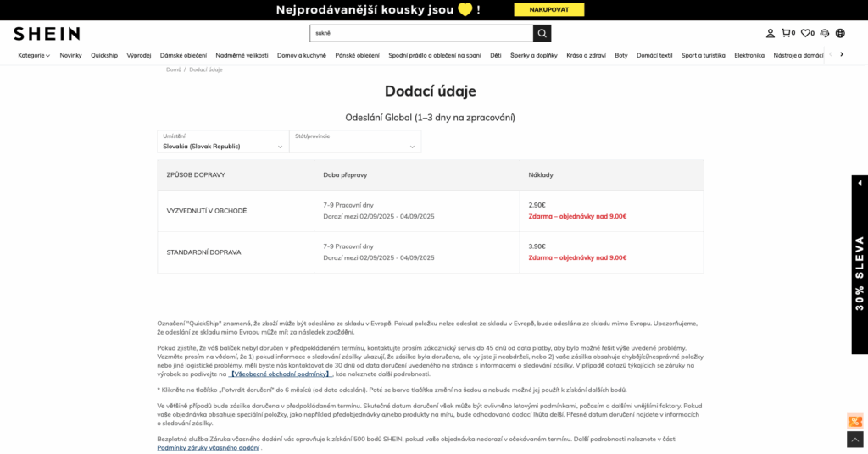868x454 pixels.
Task: Open the user account profile icon
Action: 771,33
